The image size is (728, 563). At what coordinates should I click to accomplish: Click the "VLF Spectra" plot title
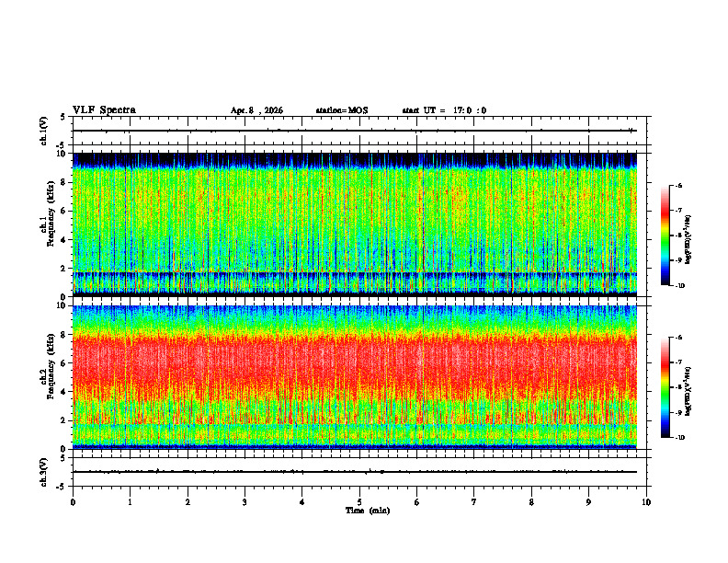[104, 110]
